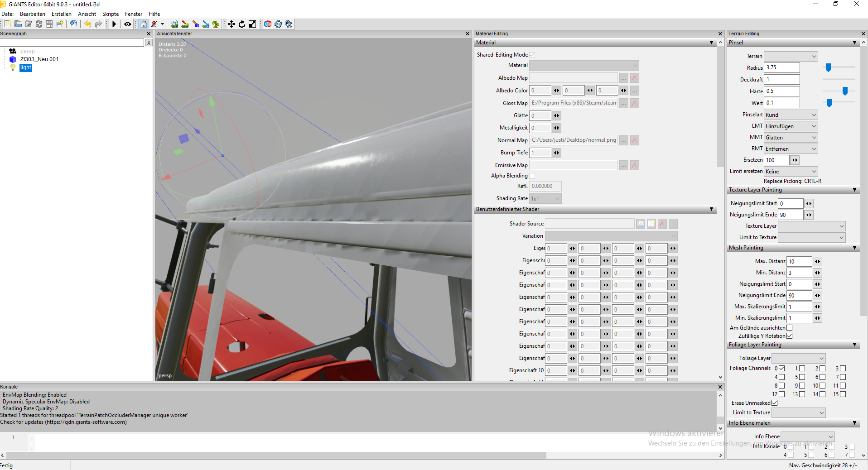Image resolution: width=868 pixels, height=470 pixels.
Task: Open the Limit ersetzen dropdown
Action: 791,172
